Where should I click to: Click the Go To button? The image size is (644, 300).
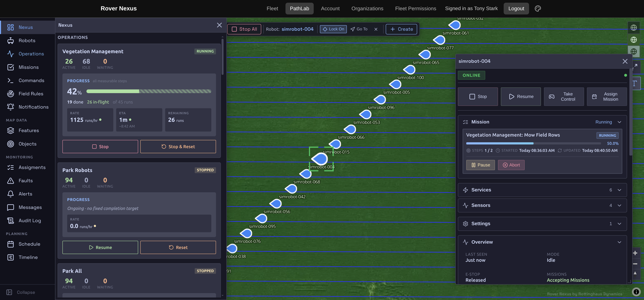coord(359,29)
